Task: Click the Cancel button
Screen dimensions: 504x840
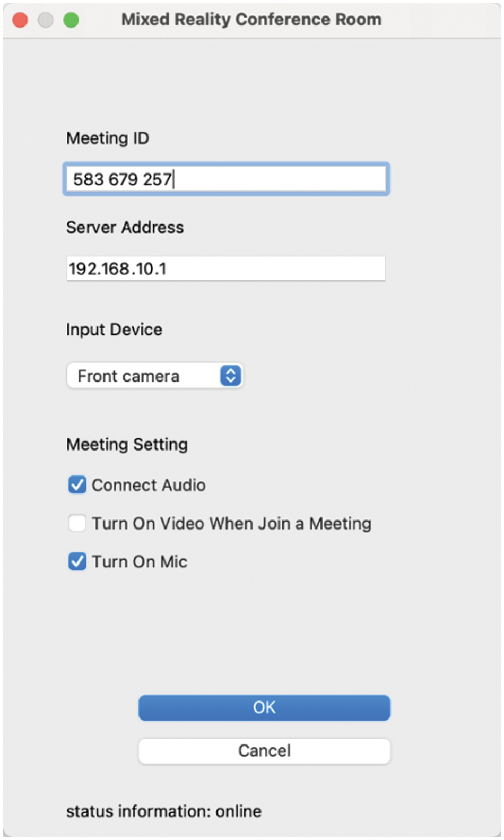Action: 264,750
